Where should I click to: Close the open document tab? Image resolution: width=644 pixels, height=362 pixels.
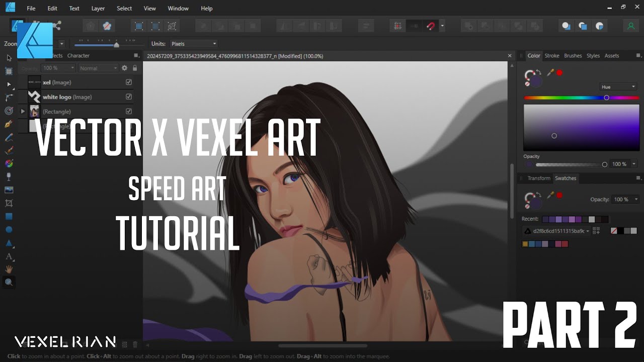[510, 56]
